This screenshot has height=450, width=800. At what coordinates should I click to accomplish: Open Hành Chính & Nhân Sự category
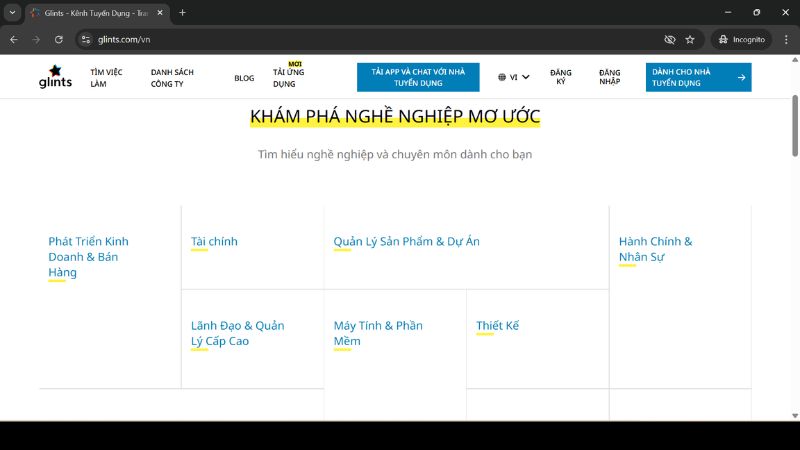point(656,249)
